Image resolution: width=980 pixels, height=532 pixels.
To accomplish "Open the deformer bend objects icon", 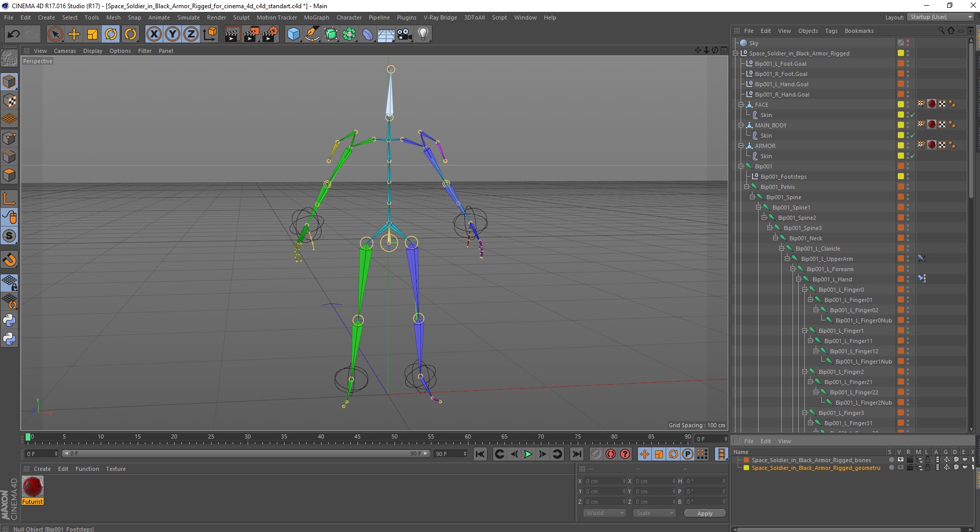I will (368, 34).
